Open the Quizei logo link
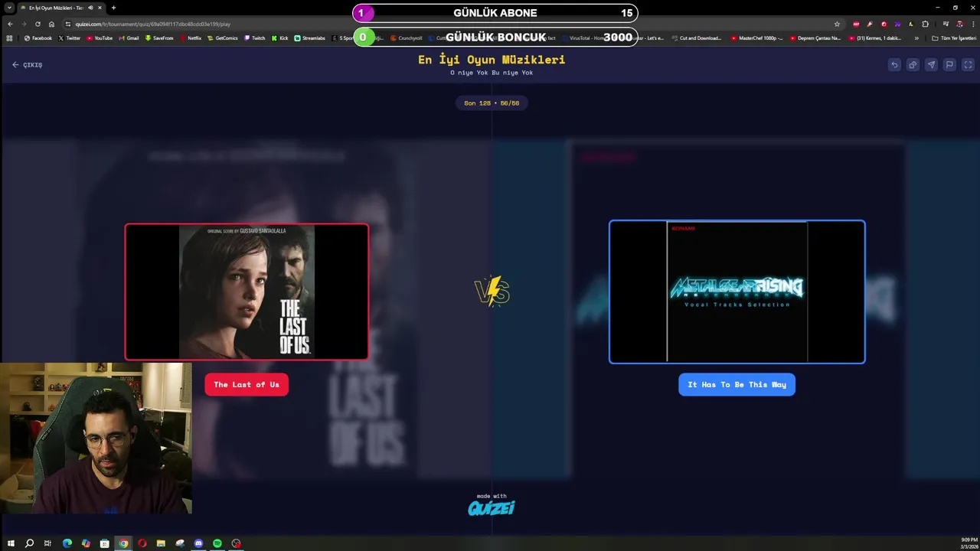This screenshot has height=551, width=980. [492, 507]
